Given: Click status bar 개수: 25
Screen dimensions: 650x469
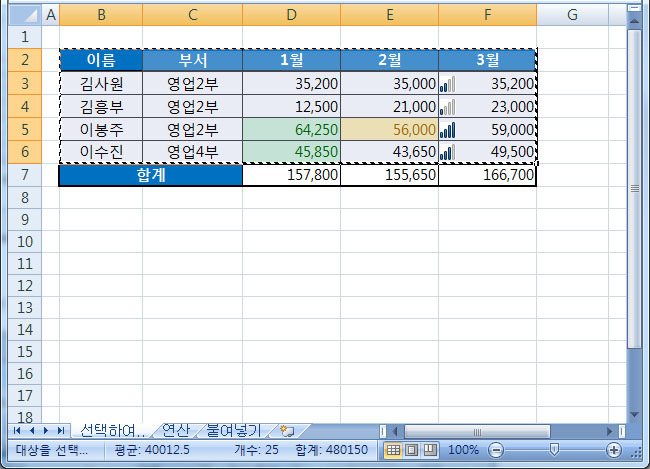Looking at the screenshot, I should click(256, 450).
